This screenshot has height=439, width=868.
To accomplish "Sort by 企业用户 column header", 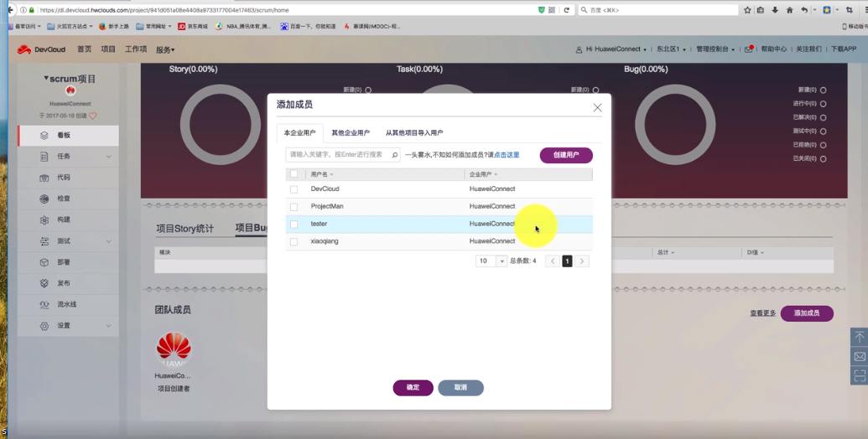I will coord(483,174).
